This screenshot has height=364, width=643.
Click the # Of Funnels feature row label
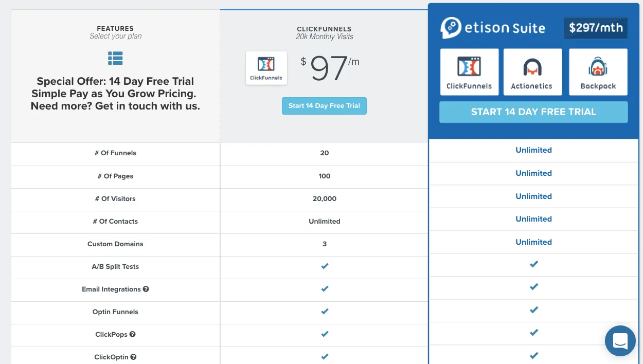[116, 153]
